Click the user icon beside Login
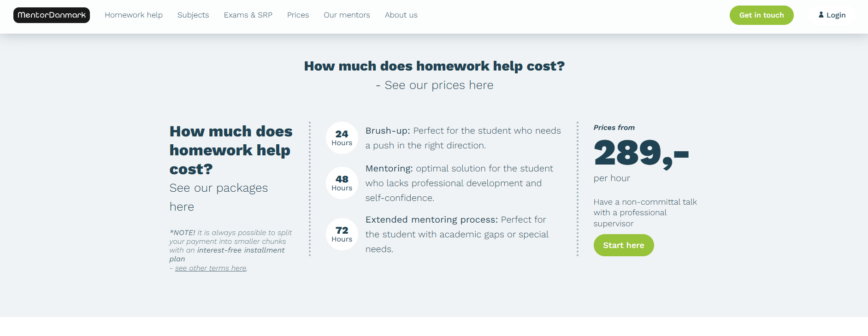868x336 pixels. [821, 15]
